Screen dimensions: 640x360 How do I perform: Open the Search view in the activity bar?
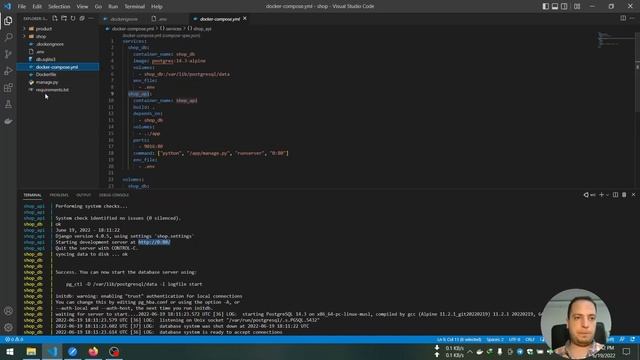8,37
